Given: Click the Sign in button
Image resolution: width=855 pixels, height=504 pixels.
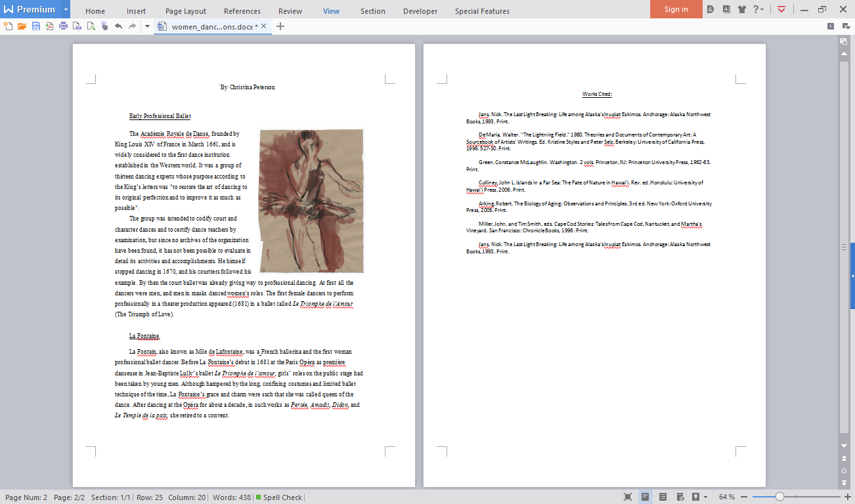Looking at the screenshot, I should 676,10.
